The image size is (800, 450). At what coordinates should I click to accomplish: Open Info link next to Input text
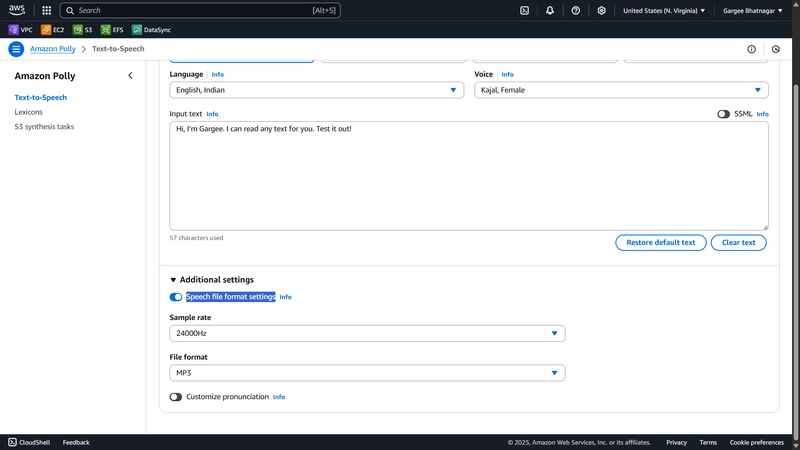(x=212, y=114)
